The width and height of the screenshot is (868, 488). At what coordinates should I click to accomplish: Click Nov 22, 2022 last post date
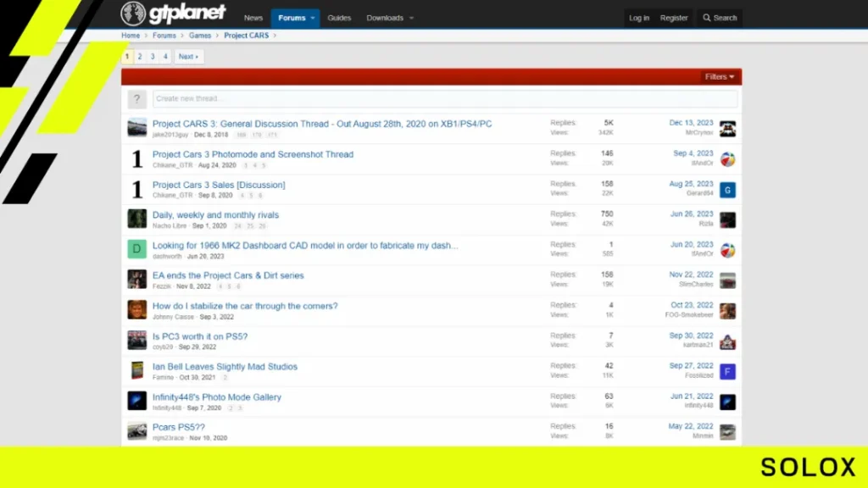(691, 274)
